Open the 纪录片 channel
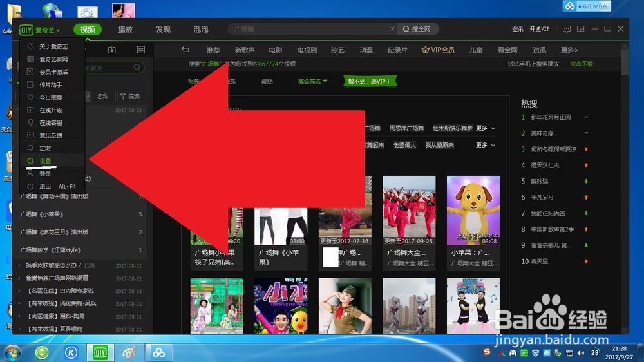Viewport: 644px width, 362px height. [397, 50]
